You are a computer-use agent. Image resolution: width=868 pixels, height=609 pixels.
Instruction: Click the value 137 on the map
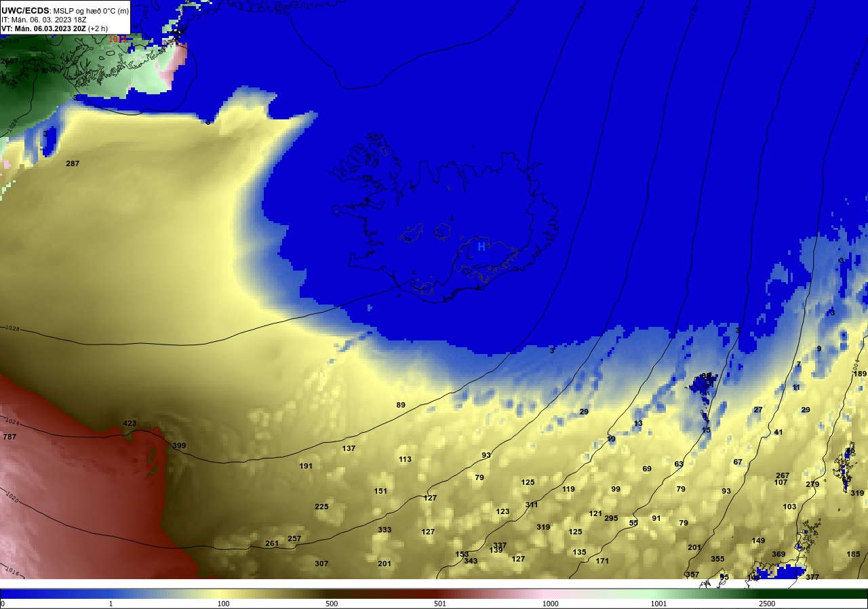pos(349,448)
